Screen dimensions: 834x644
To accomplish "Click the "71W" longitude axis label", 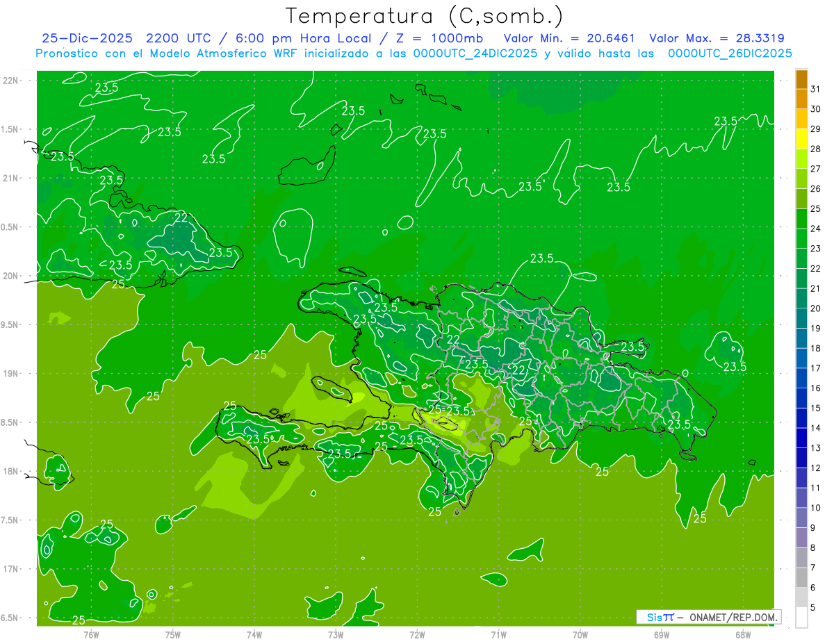I will (x=498, y=634).
